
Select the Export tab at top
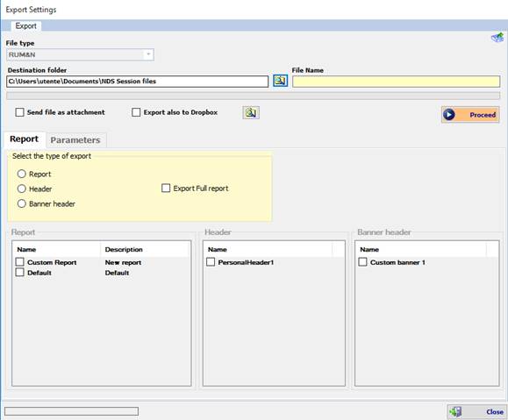click(26, 26)
